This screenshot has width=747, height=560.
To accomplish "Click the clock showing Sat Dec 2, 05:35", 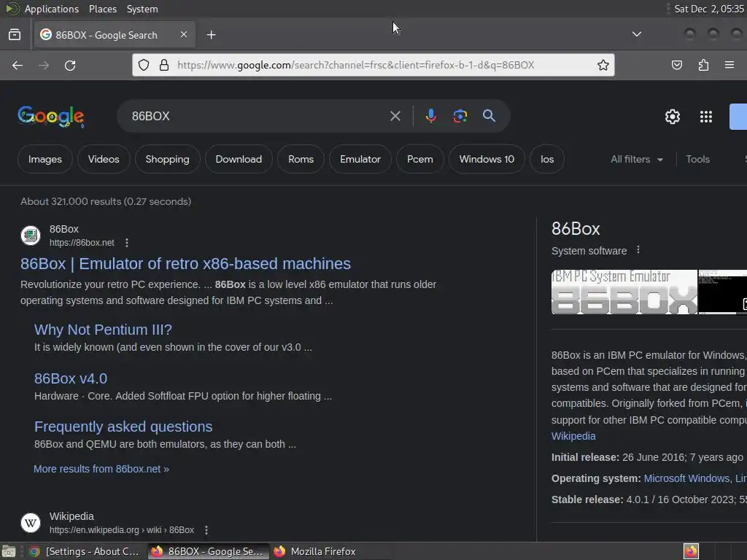I will (x=709, y=9).
